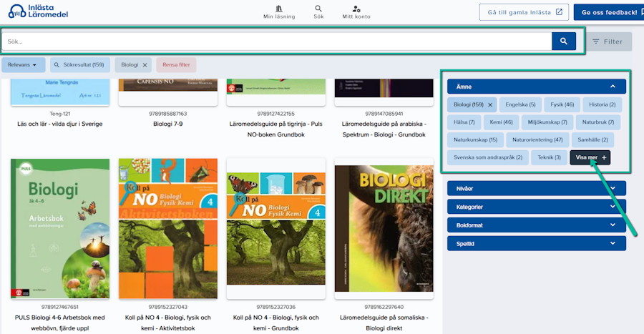Open the Biologi Direkt book cover

pyautogui.click(x=384, y=229)
